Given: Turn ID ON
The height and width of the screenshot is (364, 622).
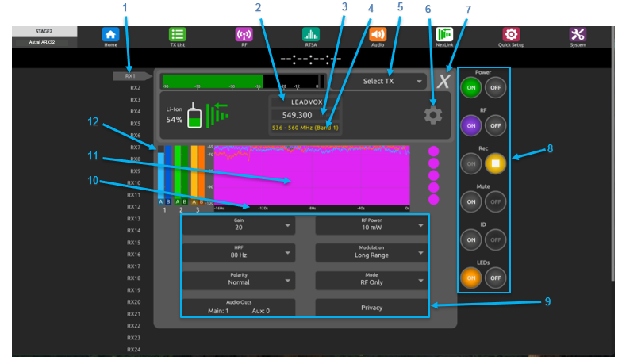Looking at the screenshot, I should click(x=471, y=239).
